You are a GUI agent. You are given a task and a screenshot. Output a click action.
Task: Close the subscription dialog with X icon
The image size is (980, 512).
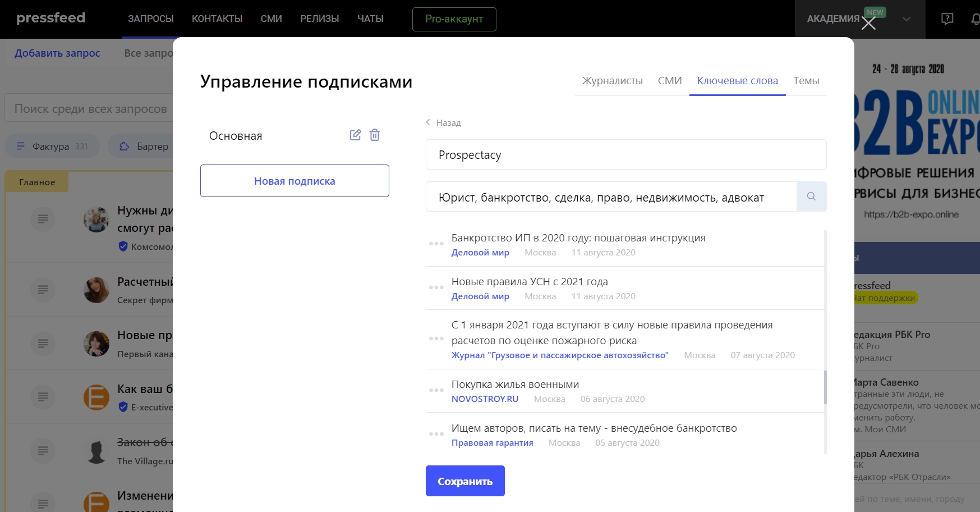click(868, 24)
